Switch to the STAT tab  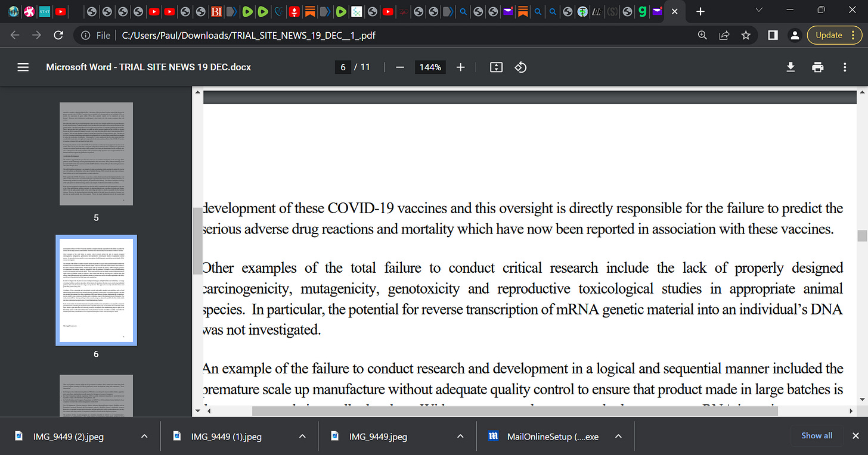click(x=44, y=11)
